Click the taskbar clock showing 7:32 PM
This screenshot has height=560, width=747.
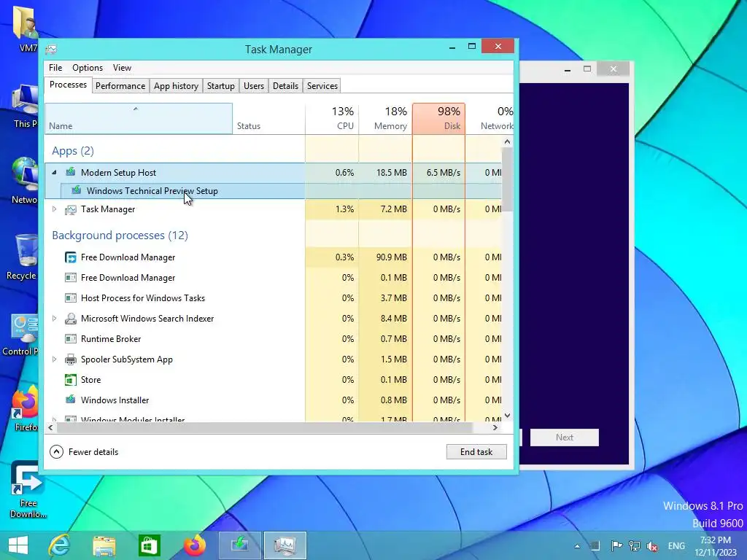tap(716, 546)
